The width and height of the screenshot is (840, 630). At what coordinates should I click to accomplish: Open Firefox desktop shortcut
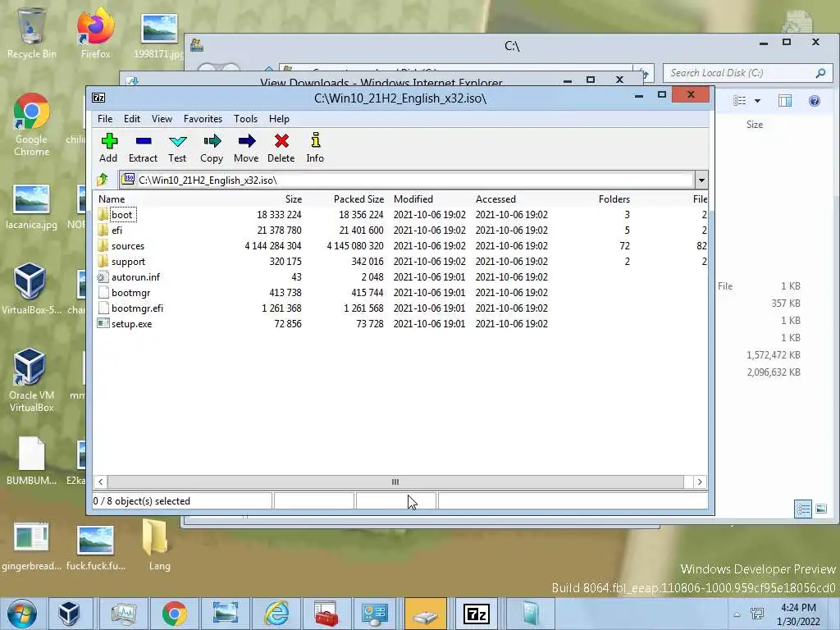(x=95, y=32)
